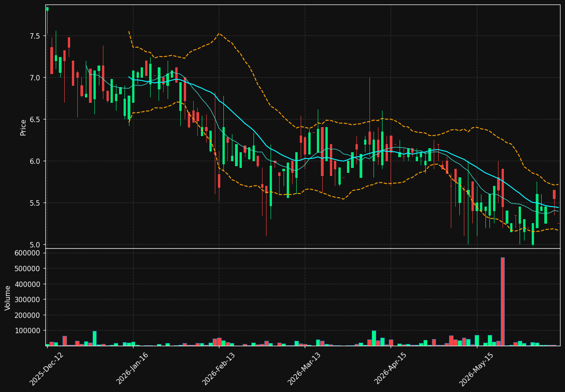Viewport: 565px width, 392px height.
Task: Click the 100000 volume tick
Action: [x=27, y=330]
